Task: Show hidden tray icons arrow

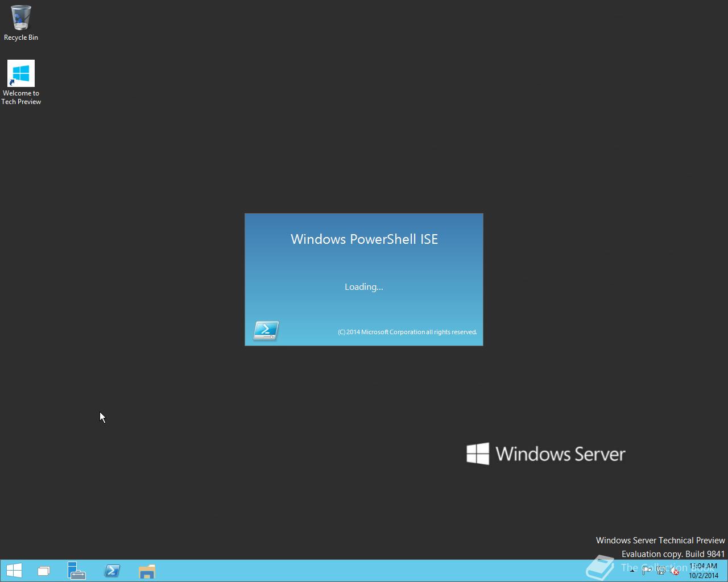Action: coord(632,571)
